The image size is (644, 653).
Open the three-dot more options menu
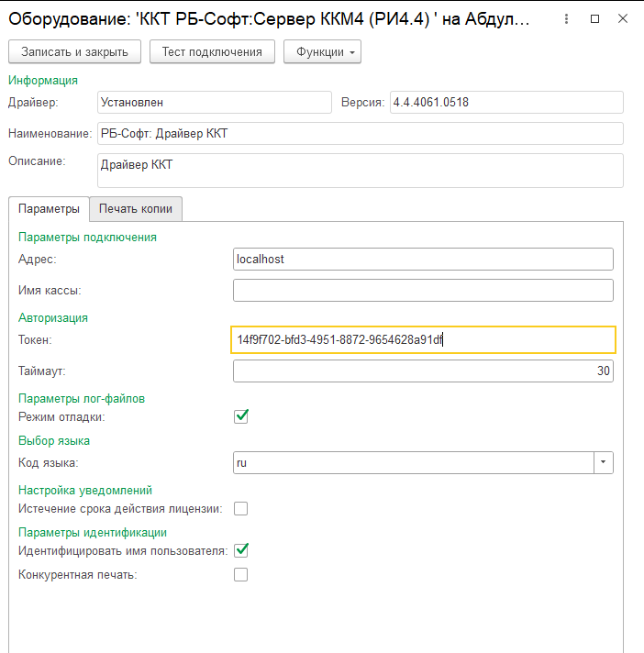(566, 18)
